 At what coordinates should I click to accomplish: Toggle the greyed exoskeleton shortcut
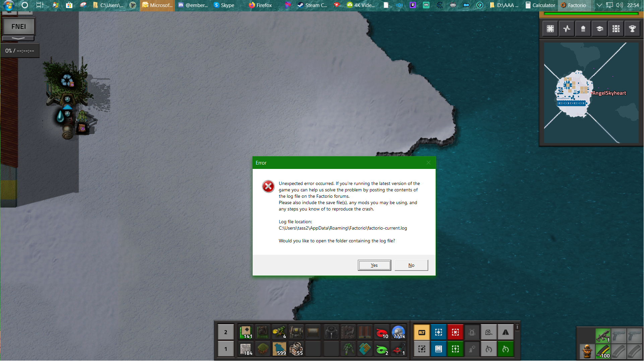point(472,349)
